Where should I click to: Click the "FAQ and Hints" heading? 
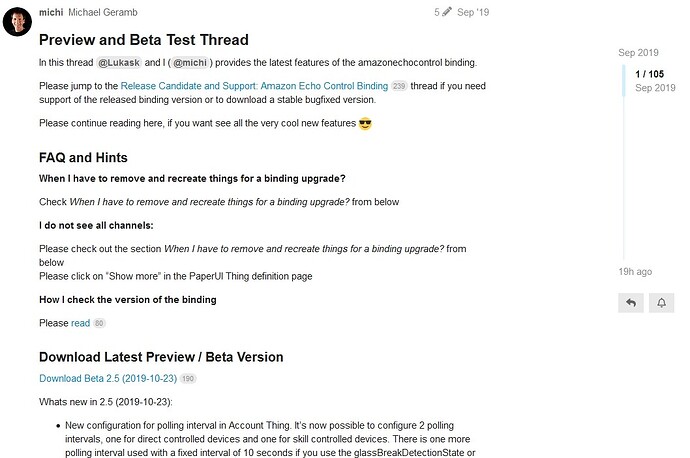83,157
